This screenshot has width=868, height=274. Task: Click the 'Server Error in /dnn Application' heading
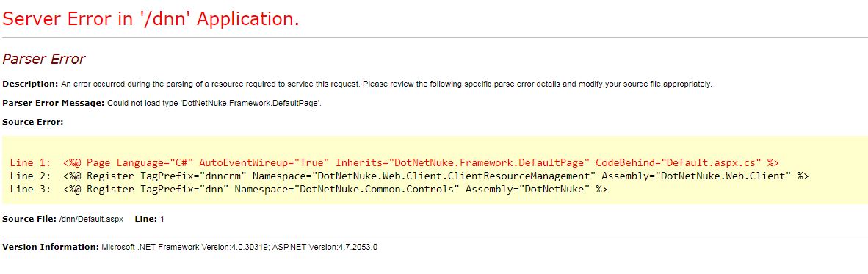[151, 19]
